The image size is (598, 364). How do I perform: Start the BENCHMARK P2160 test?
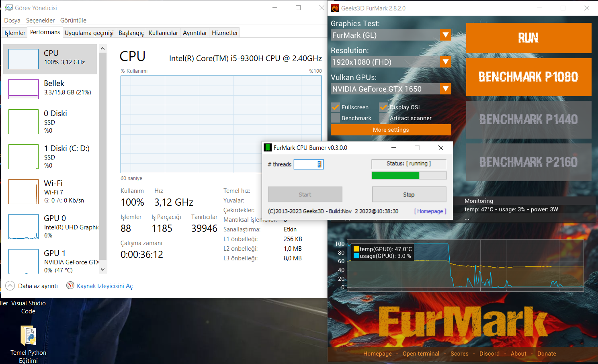tap(528, 162)
